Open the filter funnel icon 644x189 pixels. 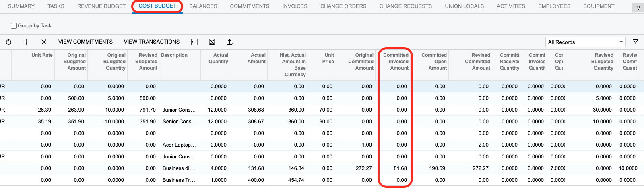point(636,42)
